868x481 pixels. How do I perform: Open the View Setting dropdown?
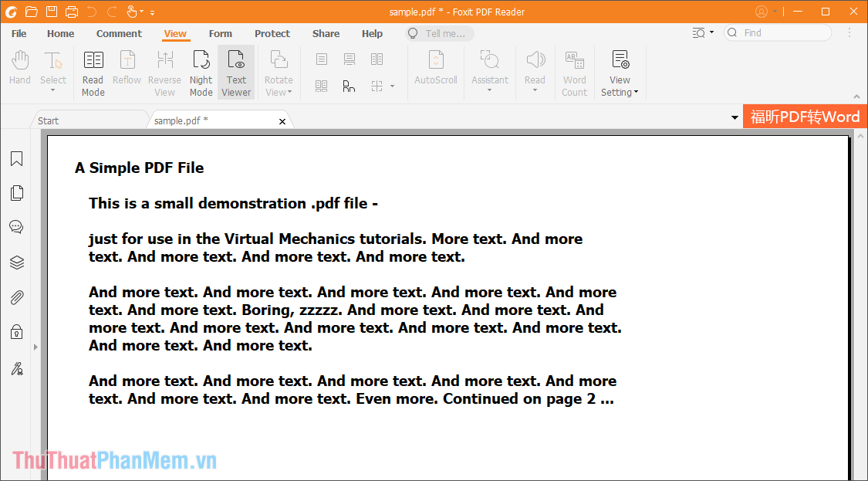coord(620,72)
